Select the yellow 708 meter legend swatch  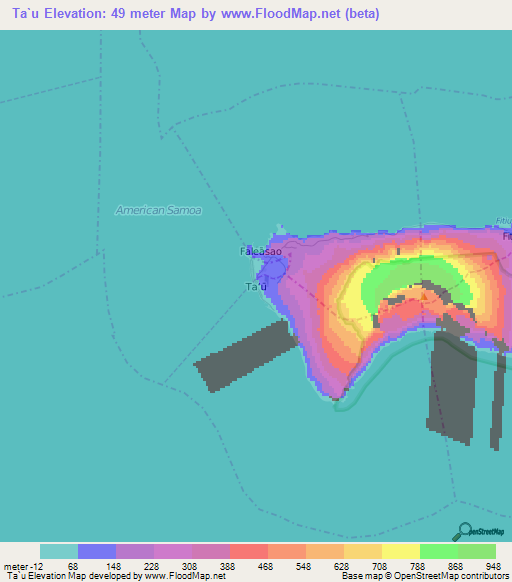[x=401, y=552]
